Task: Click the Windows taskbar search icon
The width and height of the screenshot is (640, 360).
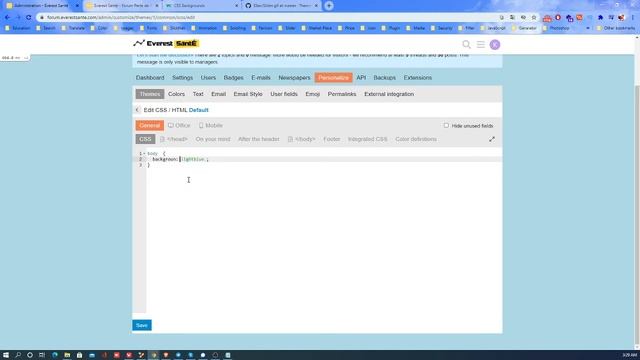Action: pos(18,355)
